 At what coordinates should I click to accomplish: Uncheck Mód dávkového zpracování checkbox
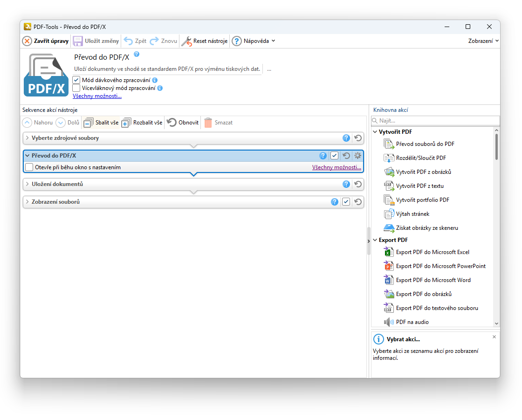coord(76,80)
